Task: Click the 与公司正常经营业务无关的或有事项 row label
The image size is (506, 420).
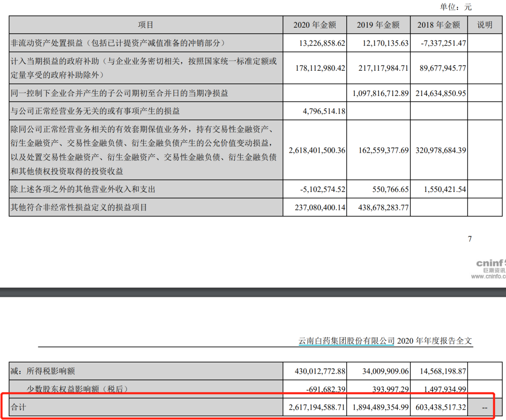Action: 95,111
